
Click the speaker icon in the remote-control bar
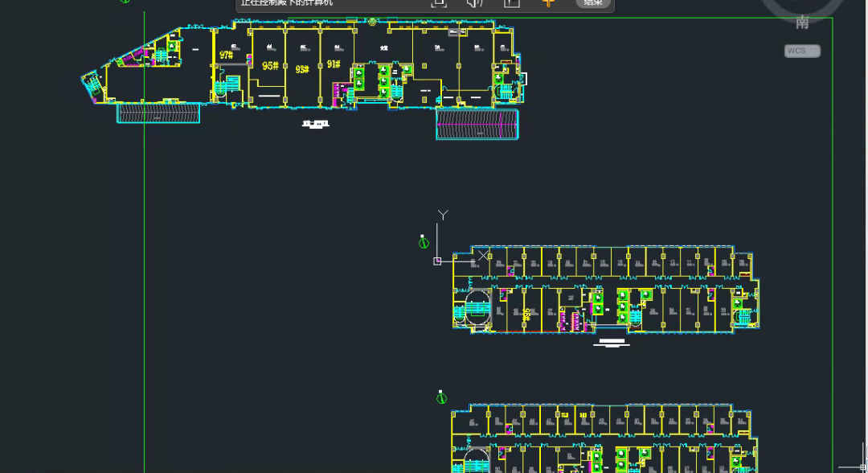475,2
